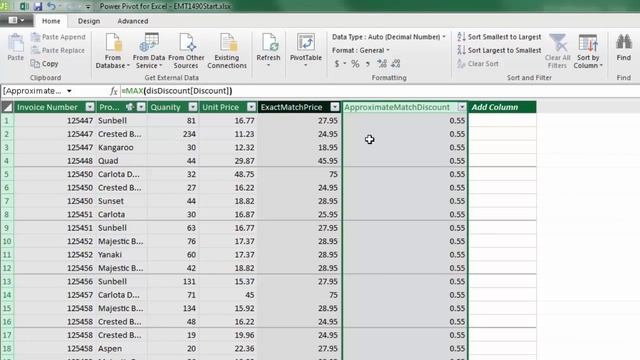640x360 pixels.
Task: Click Paste Append
Action: coord(58,37)
